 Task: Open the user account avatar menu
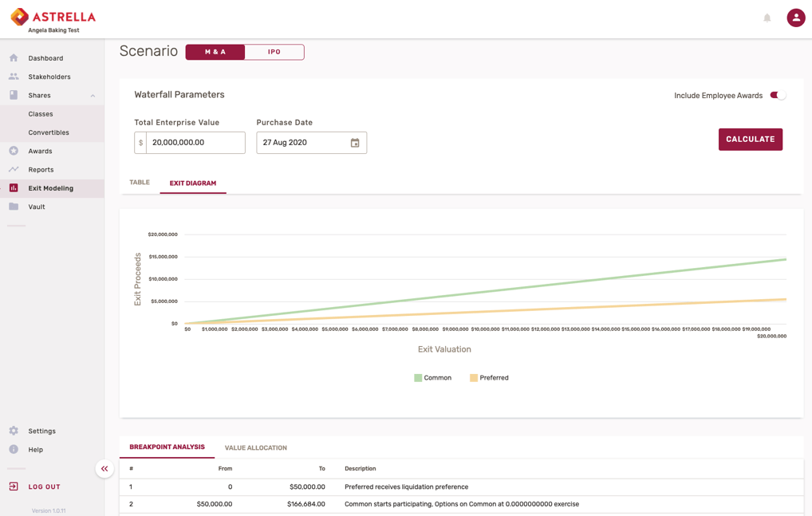(x=795, y=18)
